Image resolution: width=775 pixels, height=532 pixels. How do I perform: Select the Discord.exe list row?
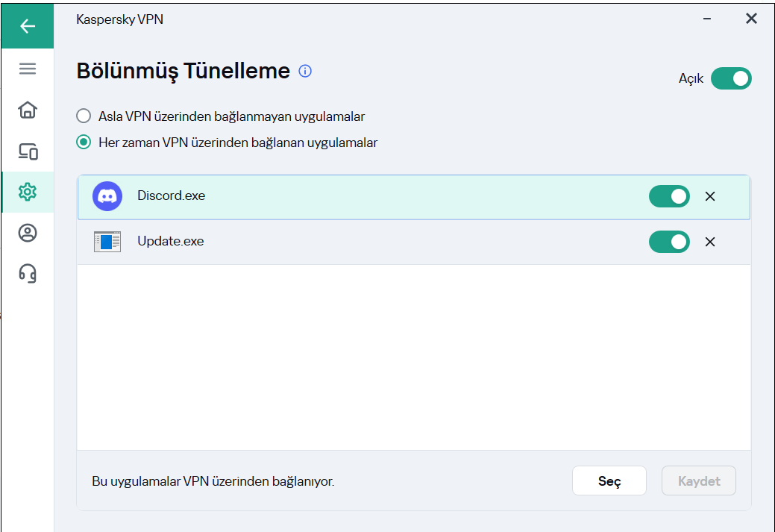(373, 197)
